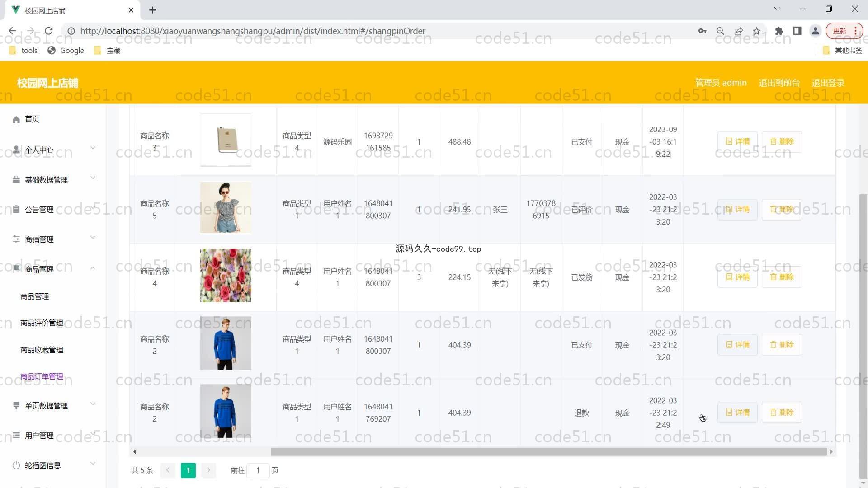Toggle the browser side panel icon

[x=797, y=31]
